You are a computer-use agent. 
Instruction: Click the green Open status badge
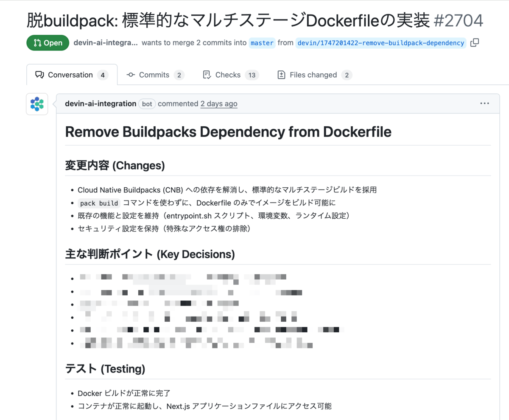pos(48,43)
